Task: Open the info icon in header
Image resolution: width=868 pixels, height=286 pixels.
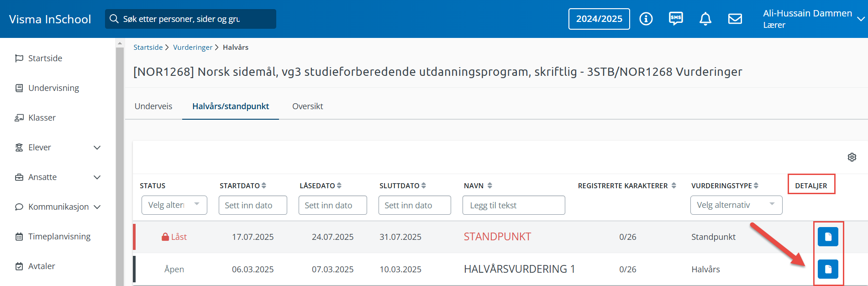Action: [646, 19]
